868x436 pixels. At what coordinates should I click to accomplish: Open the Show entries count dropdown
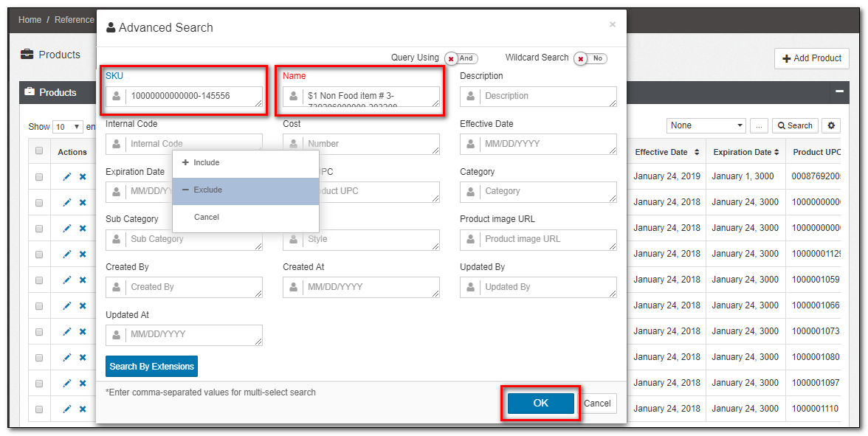pos(68,127)
